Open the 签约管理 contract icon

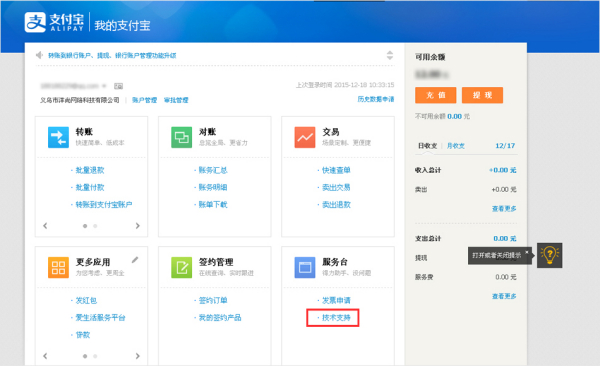pos(181,267)
